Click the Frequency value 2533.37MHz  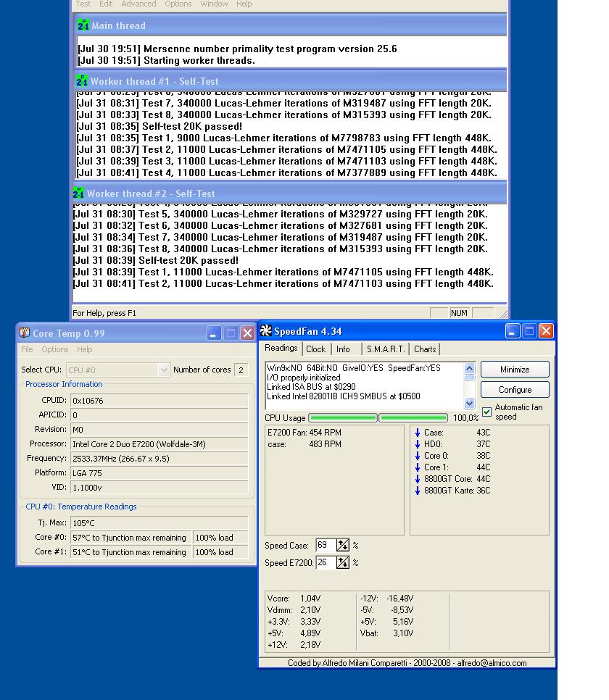159,459
